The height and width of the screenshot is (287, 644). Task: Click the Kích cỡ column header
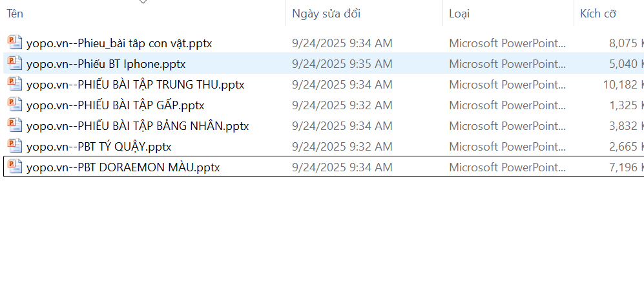[x=598, y=14]
